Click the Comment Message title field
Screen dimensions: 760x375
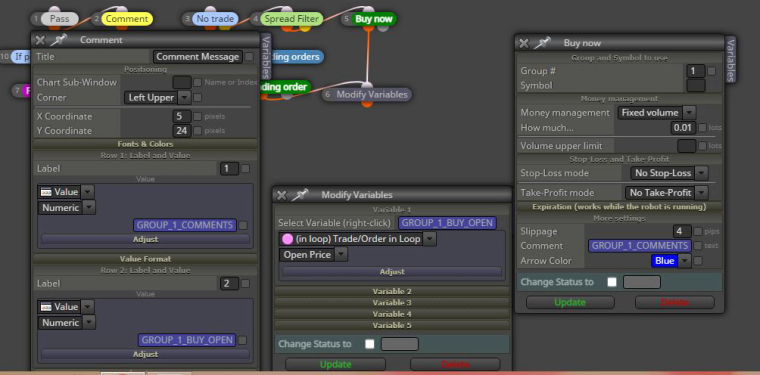pos(198,57)
